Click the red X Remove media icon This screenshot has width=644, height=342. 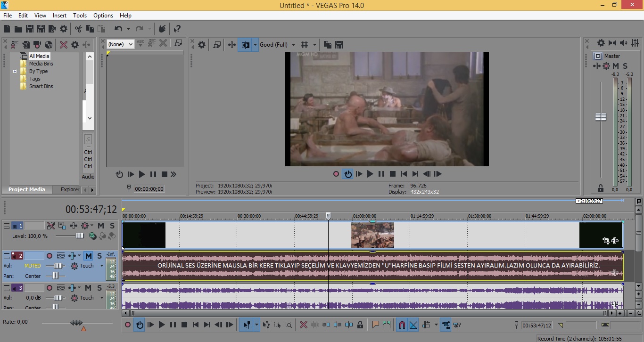click(x=64, y=45)
